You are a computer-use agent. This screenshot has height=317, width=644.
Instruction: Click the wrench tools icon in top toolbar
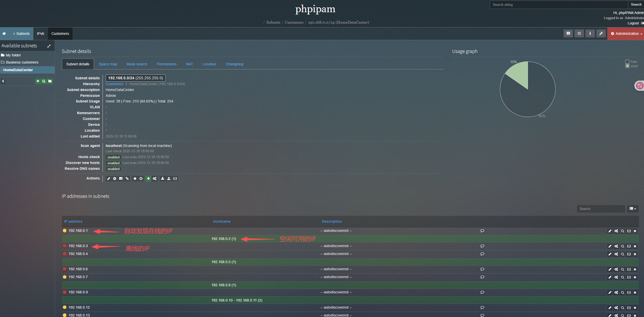601,33
